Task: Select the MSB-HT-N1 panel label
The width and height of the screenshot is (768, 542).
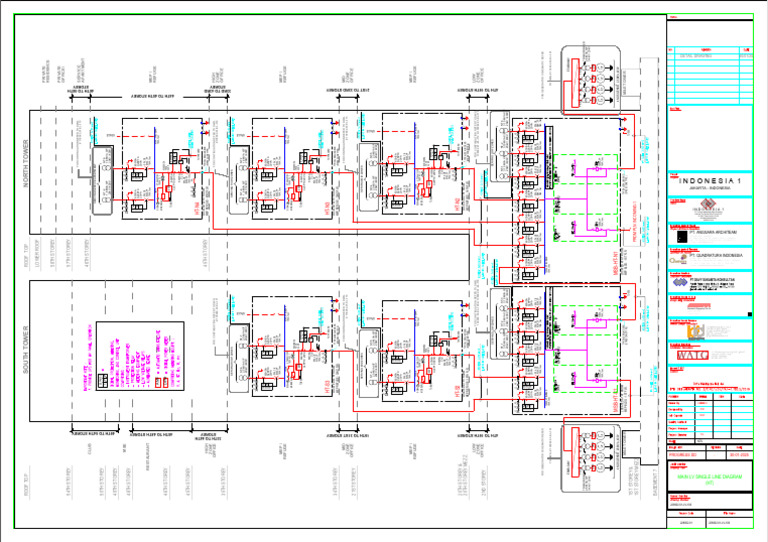Action: (x=617, y=263)
